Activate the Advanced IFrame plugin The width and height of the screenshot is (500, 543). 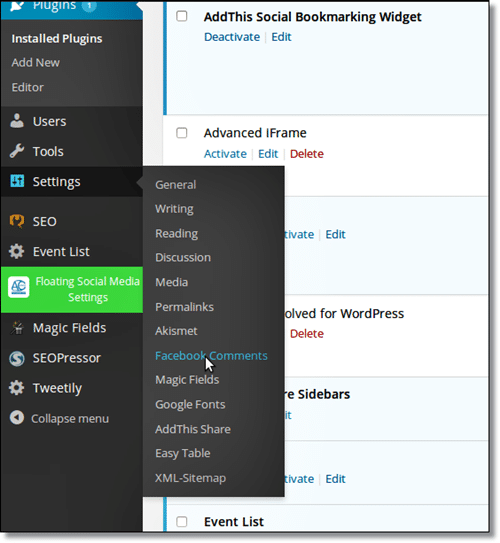tap(225, 154)
